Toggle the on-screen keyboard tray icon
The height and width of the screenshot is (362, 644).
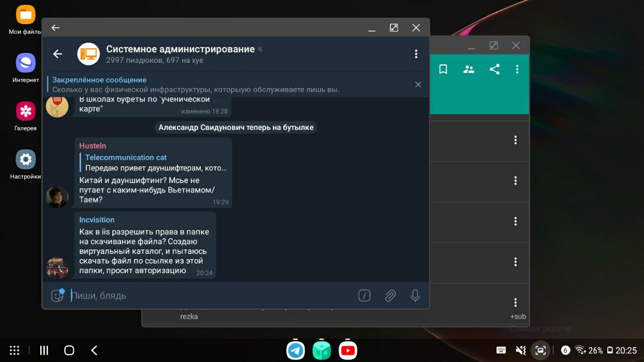[501, 350]
